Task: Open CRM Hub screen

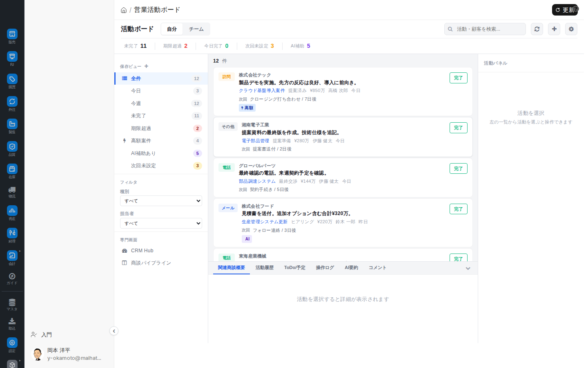Action: (x=161, y=251)
